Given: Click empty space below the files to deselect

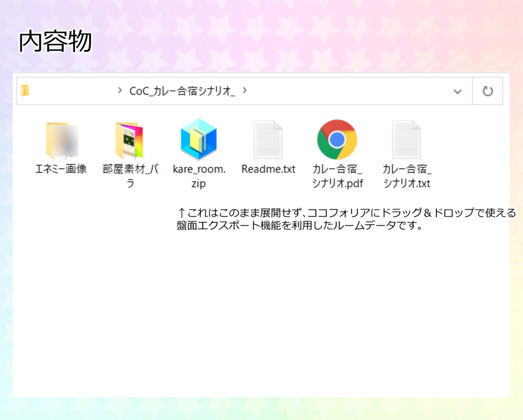Looking at the screenshot, I should point(261,307).
